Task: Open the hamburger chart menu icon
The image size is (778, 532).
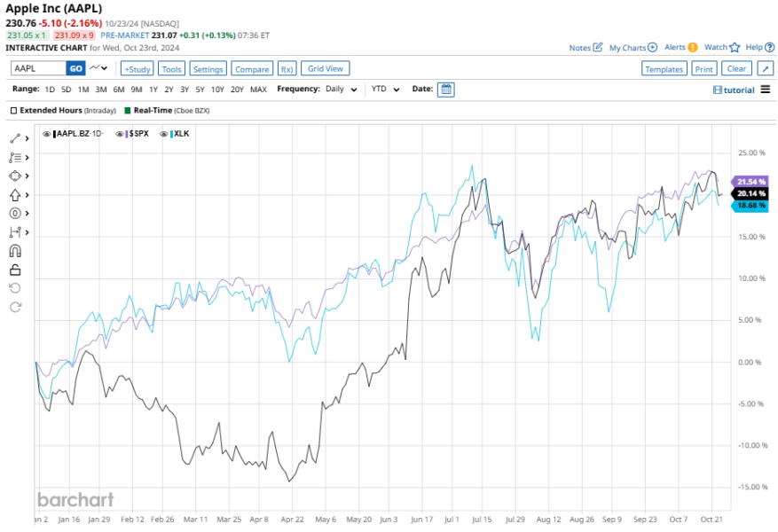Action: click(x=766, y=90)
